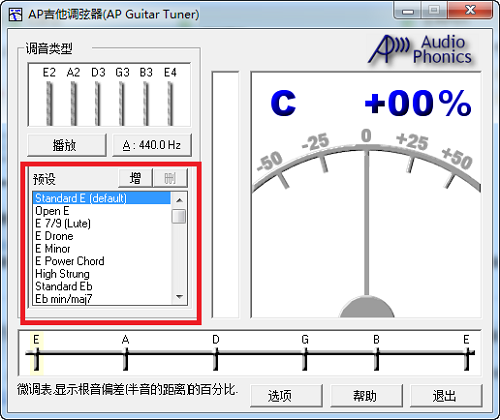Image resolution: width=500 pixels, height=420 pixels.
Task: Click the A marker on note ruler
Action: click(x=126, y=353)
